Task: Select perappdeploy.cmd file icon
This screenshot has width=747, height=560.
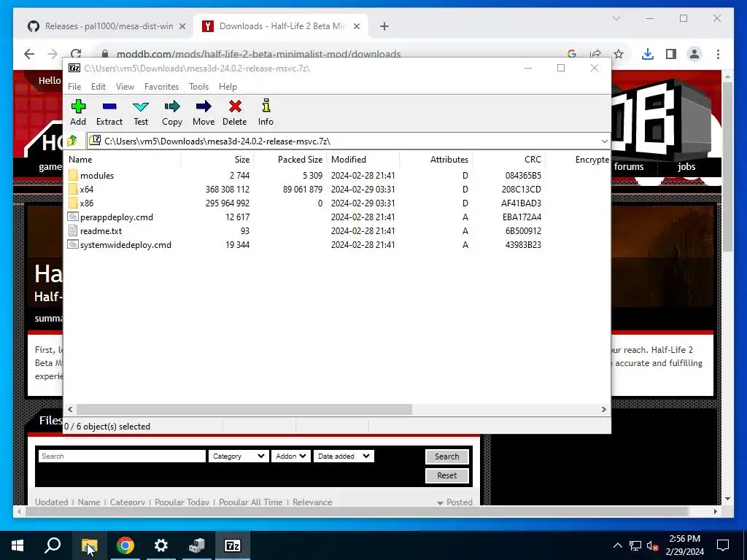Action: click(73, 217)
